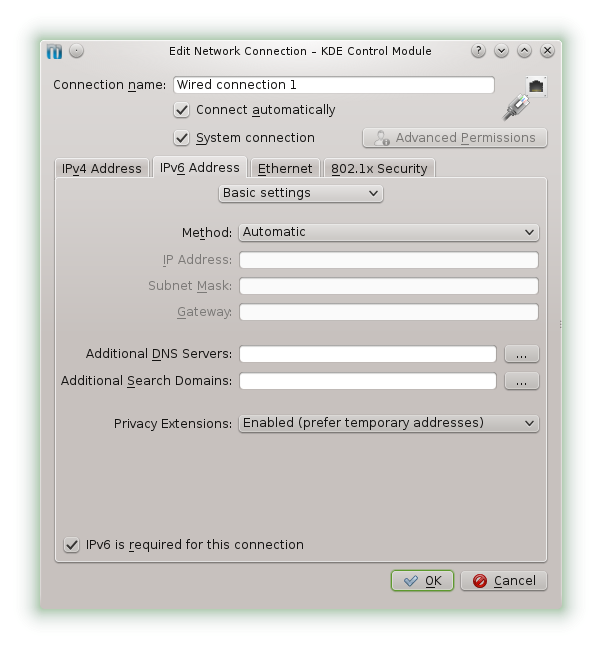Open the context help question-mark button
Image resolution: width=602 pixels, height=649 pixels.
click(x=478, y=51)
